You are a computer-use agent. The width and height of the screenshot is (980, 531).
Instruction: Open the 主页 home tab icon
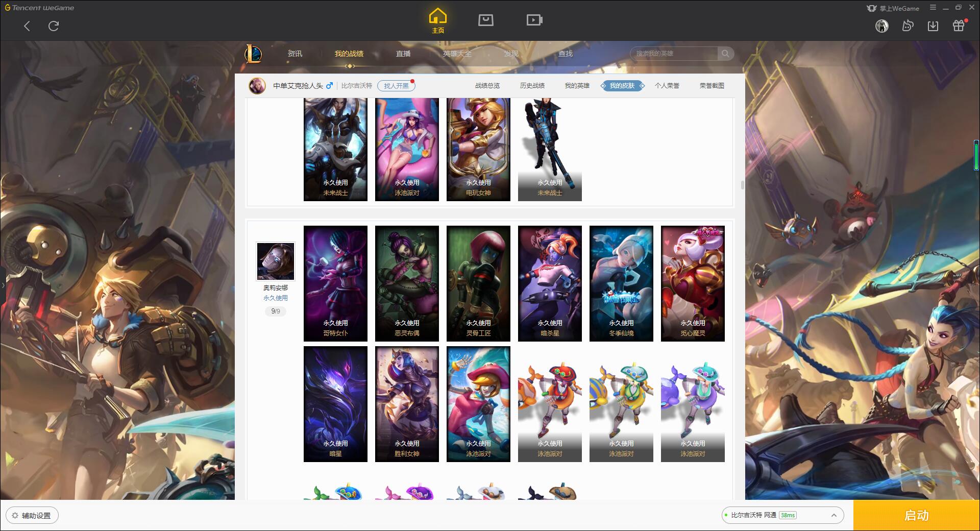pyautogui.click(x=437, y=21)
